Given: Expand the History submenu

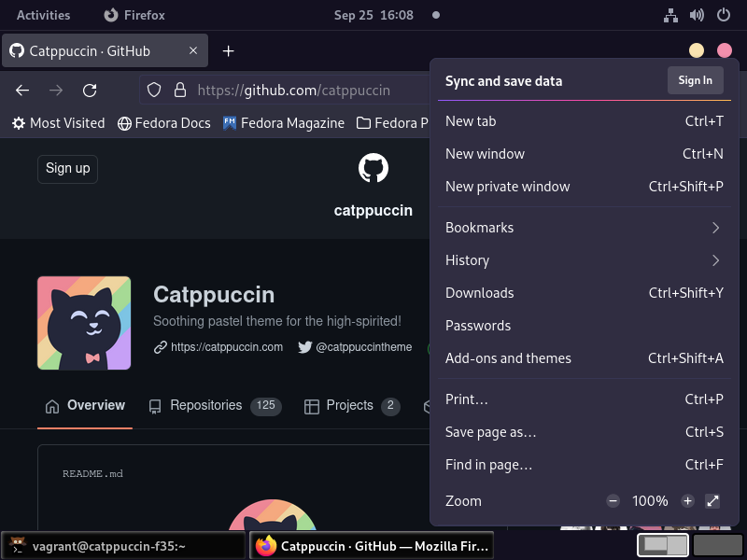Looking at the screenshot, I should [x=585, y=260].
